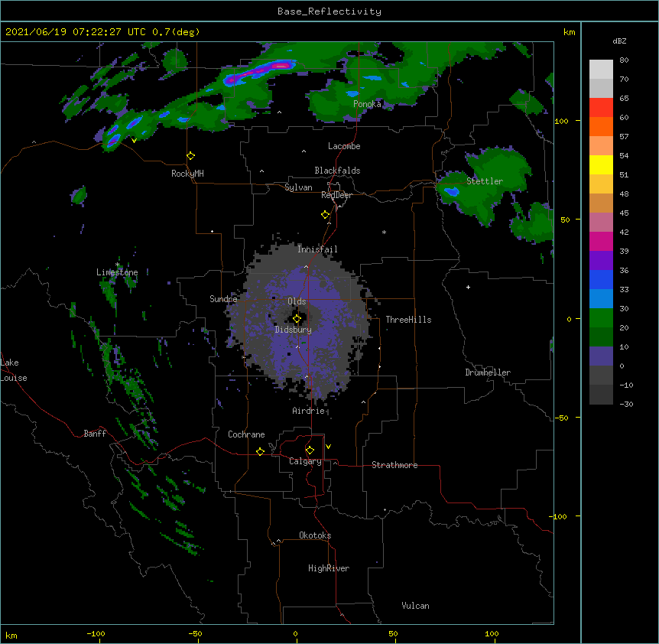Click the Innisfail town label

(x=317, y=249)
